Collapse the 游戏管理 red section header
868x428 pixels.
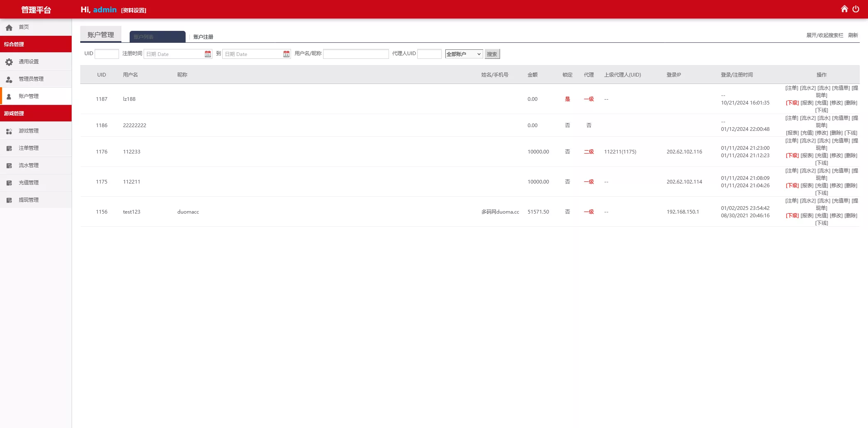click(x=36, y=113)
